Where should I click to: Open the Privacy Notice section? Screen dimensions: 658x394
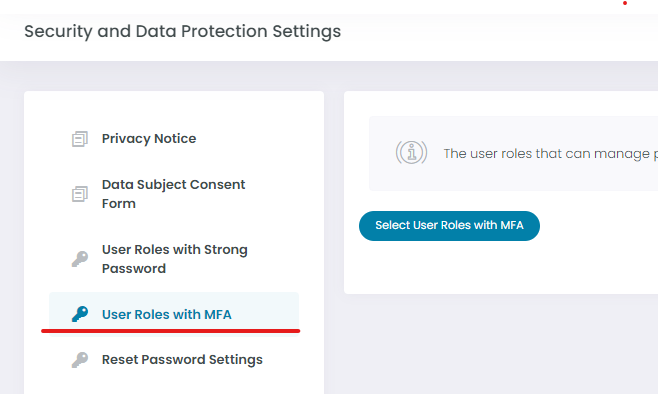tap(149, 138)
